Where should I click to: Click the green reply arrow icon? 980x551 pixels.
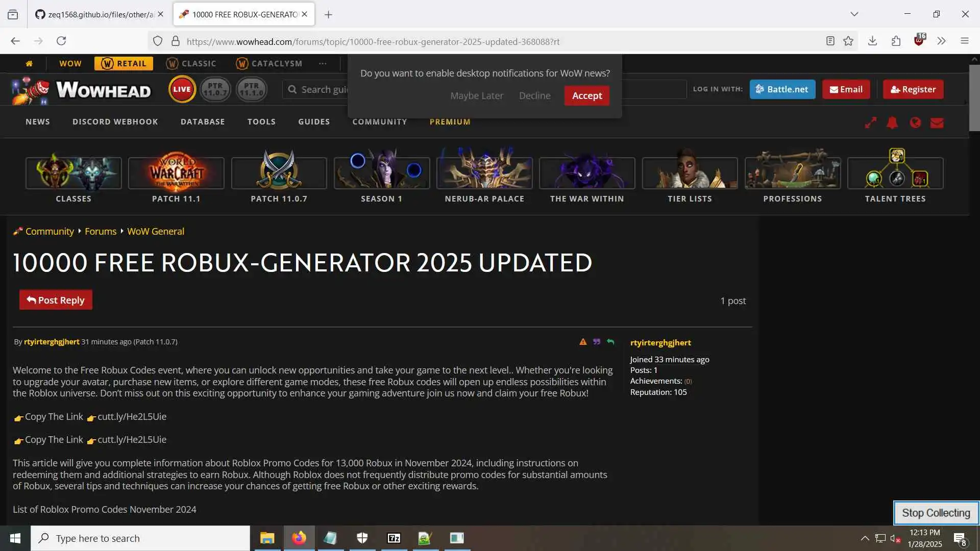coord(610,342)
